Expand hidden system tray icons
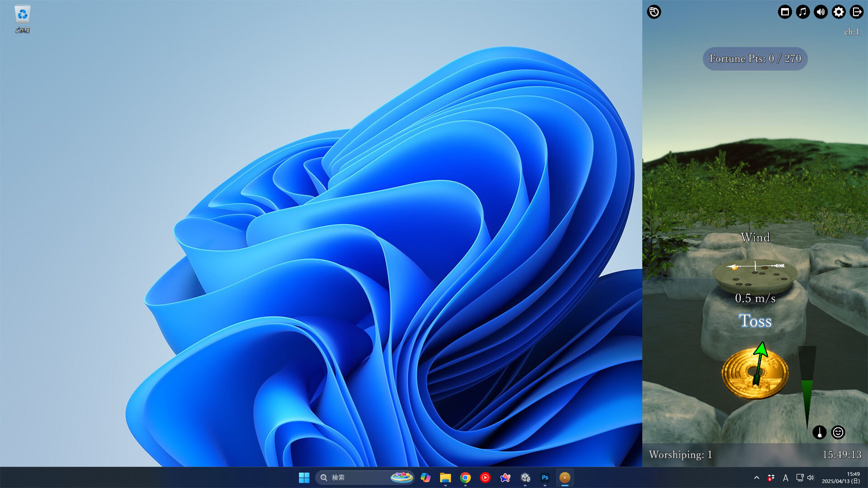 (x=756, y=478)
